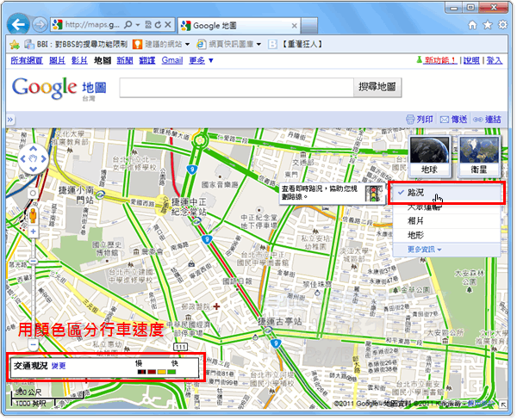Open the browser Home icon
The image size is (517, 420).
[x=472, y=25]
